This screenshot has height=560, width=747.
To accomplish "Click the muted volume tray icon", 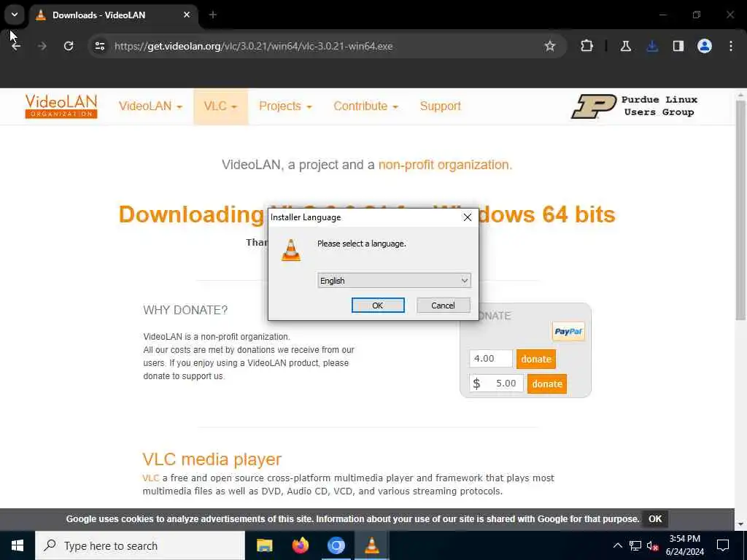I will pos(653,545).
